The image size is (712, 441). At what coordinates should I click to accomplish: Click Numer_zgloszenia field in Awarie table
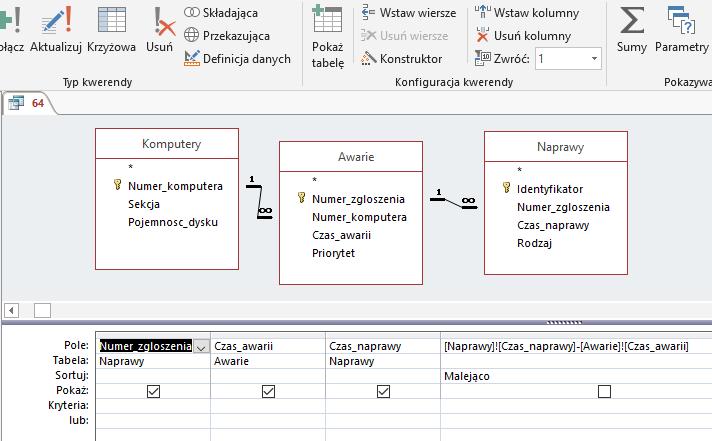[358, 199]
